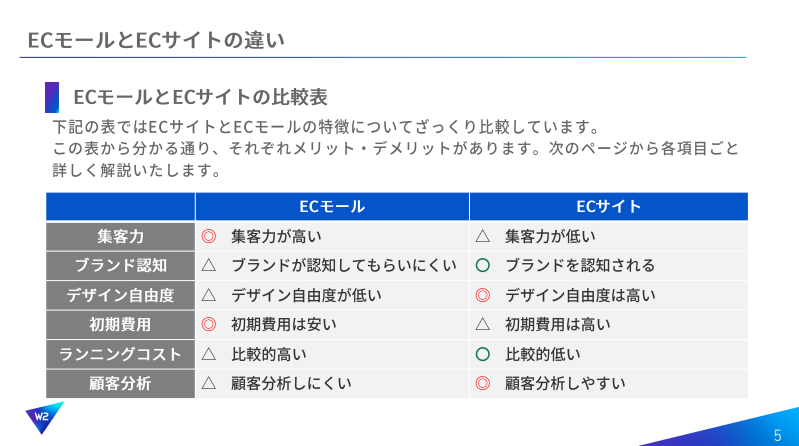Click the double-circle icon beside 初期費用は安い
The image size is (799, 446).
point(208,325)
